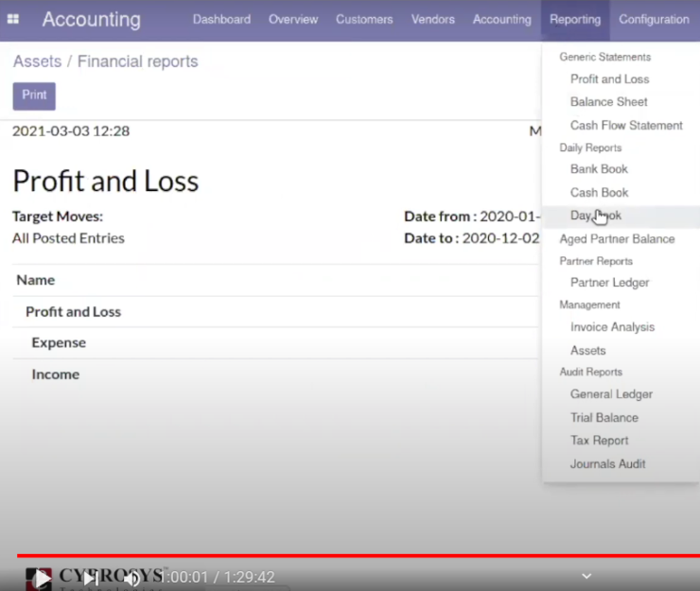Click the video time 0:00:01 / 1:29:42
The height and width of the screenshot is (591, 700).
[219, 577]
